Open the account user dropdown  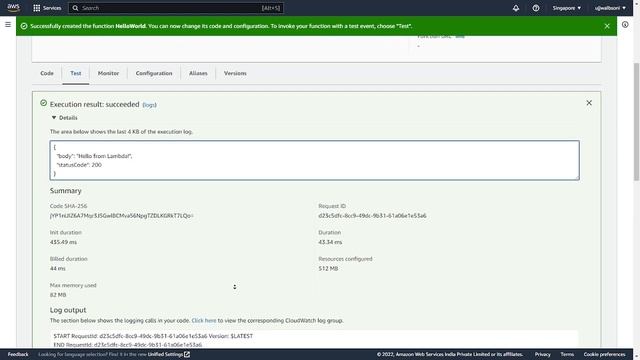click(x=610, y=8)
